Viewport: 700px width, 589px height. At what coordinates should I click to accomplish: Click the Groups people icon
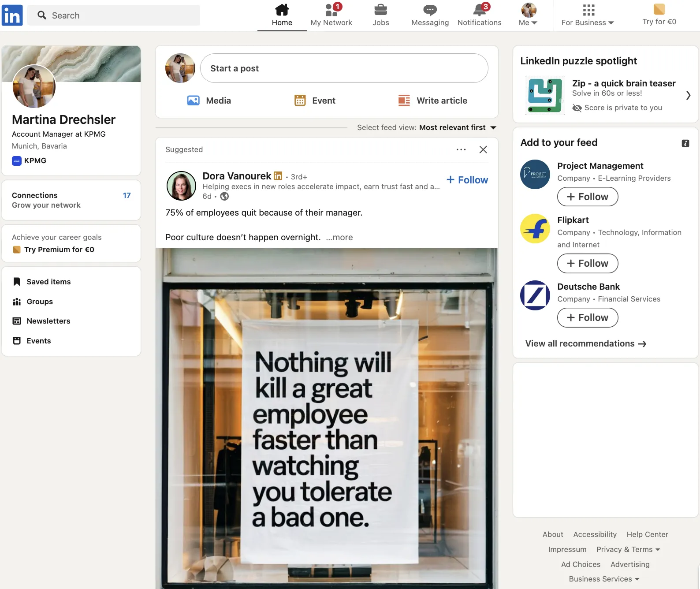click(x=17, y=302)
